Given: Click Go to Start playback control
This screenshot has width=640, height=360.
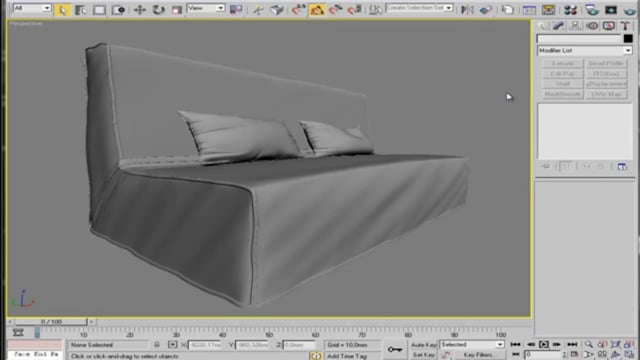Looking at the screenshot, I should pos(516,345).
